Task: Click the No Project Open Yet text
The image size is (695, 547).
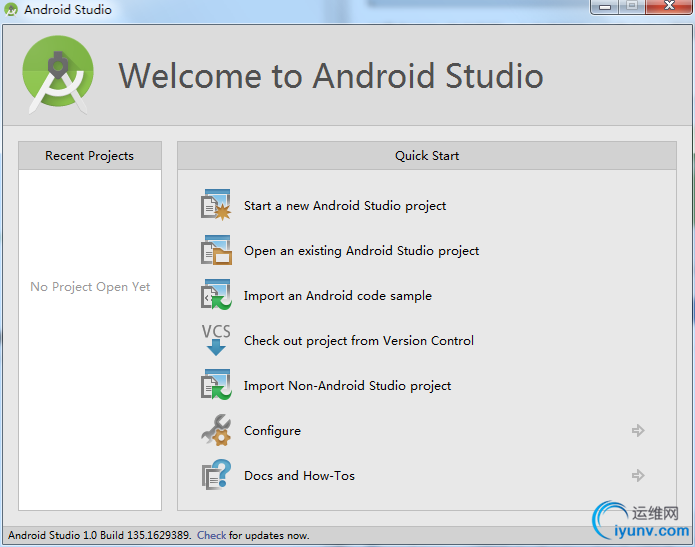Action: (x=90, y=287)
